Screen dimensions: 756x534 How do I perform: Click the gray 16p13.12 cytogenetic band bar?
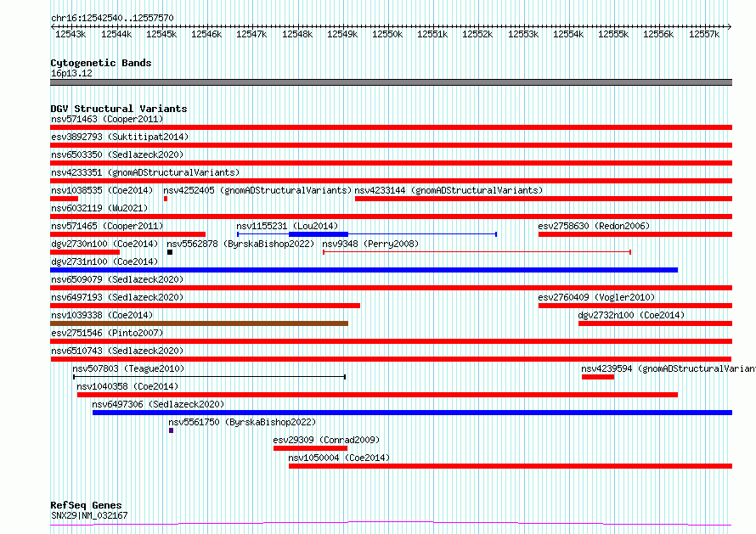[391, 82]
